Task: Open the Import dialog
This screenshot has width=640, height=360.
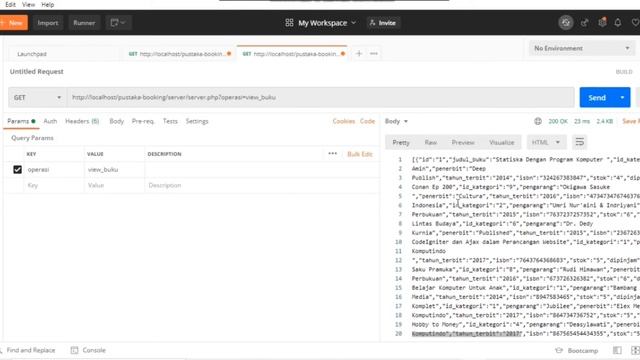Action: [x=48, y=23]
